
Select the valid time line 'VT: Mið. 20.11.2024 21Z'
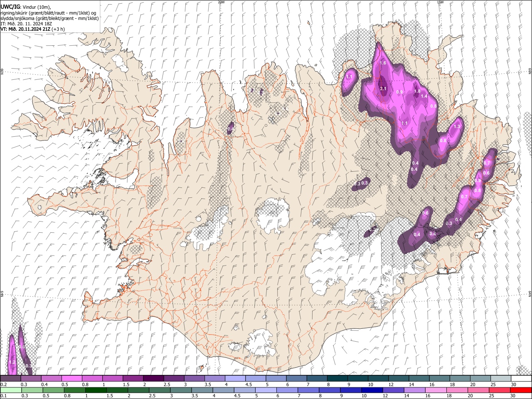(26, 29)
